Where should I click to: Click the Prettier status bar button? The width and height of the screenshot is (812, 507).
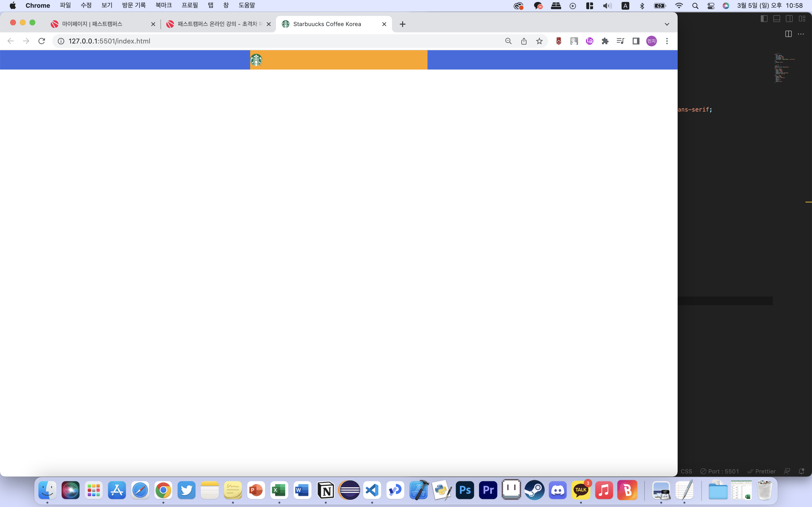tap(761, 471)
